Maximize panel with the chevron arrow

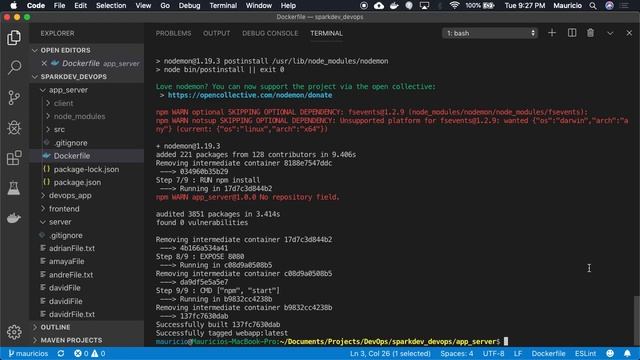pyautogui.click(x=610, y=33)
